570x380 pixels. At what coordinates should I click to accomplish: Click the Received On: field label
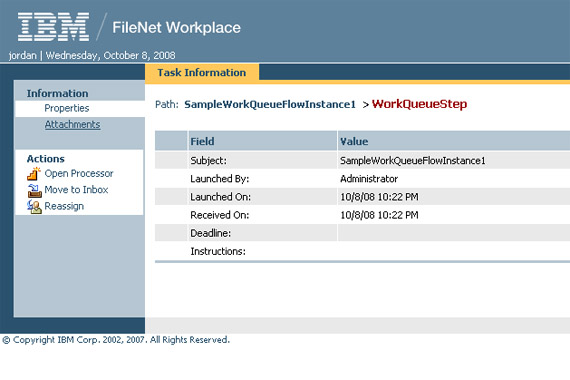[220, 215]
